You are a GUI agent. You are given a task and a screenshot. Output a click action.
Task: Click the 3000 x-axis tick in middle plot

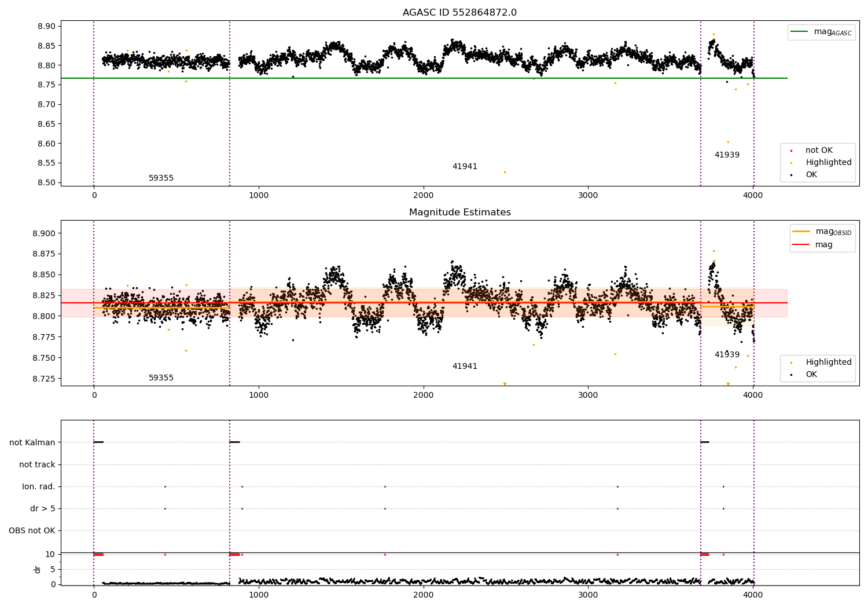[588, 395]
